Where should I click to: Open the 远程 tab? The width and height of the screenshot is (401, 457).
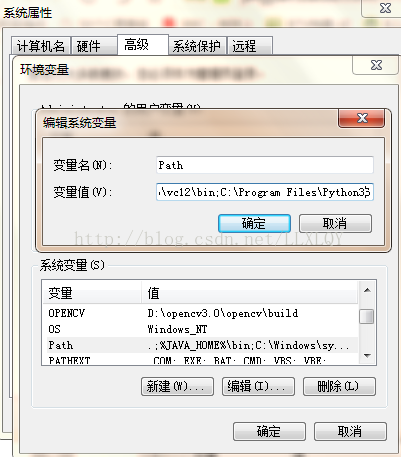(x=250, y=46)
